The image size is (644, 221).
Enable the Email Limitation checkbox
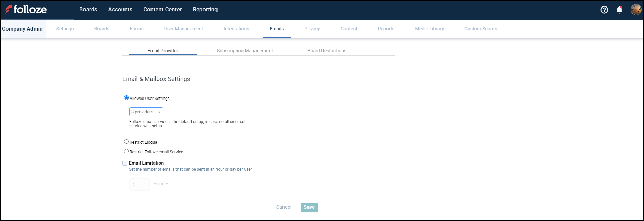tap(125, 163)
